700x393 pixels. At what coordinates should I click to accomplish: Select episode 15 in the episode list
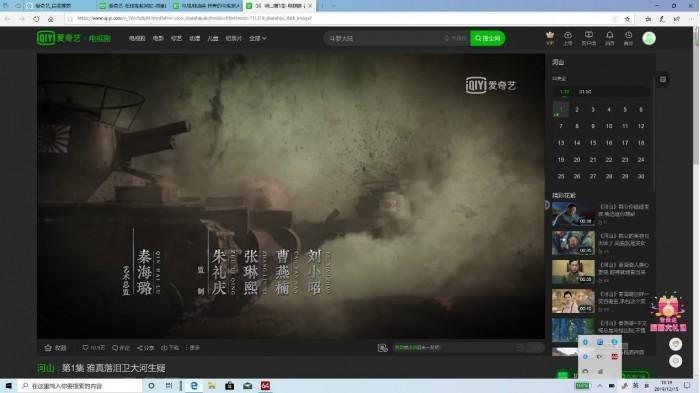(593, 143)
